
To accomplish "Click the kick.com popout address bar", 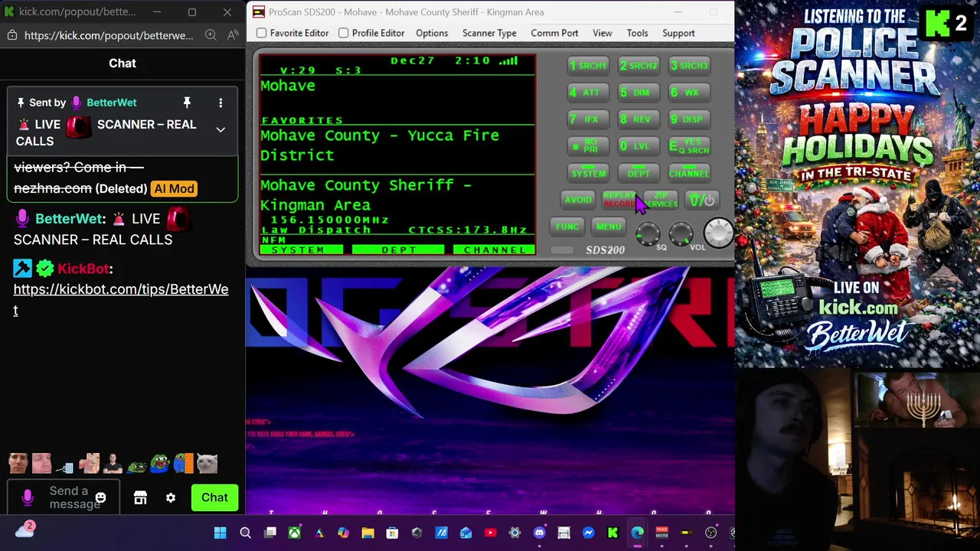I will (x=109, y=35).
